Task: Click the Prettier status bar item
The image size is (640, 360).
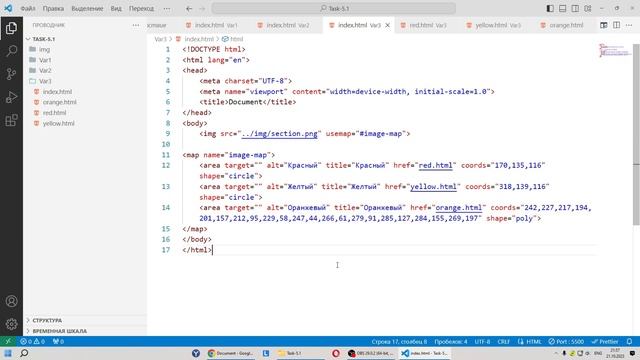Action: (x=605, y=342)
